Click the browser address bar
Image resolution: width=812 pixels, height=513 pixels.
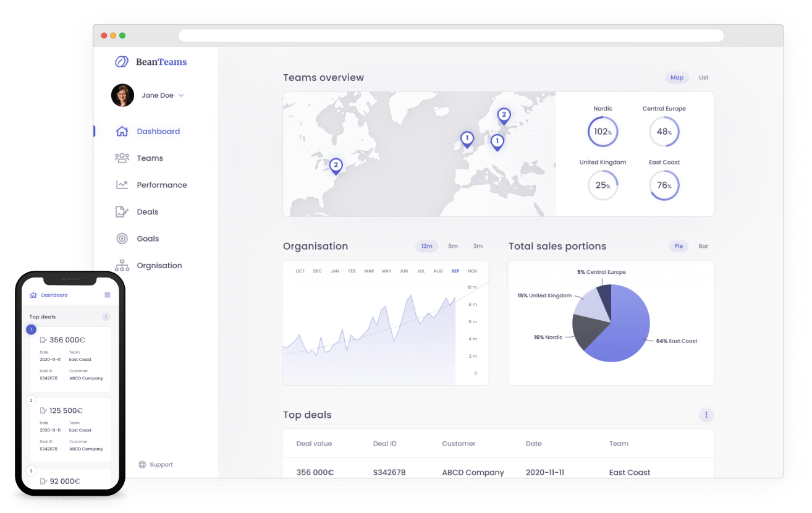point(451,36)
